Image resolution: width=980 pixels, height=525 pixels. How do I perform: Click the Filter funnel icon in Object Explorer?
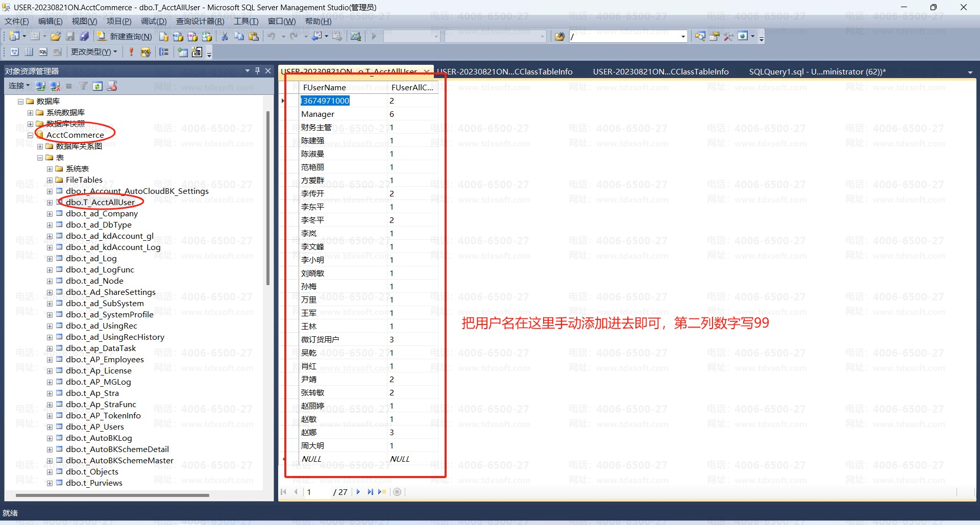(83, 86)
